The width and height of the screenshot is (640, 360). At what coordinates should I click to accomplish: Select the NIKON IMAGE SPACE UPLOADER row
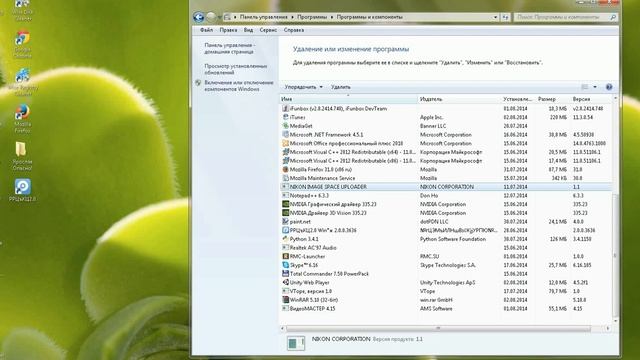coord(446,187)
